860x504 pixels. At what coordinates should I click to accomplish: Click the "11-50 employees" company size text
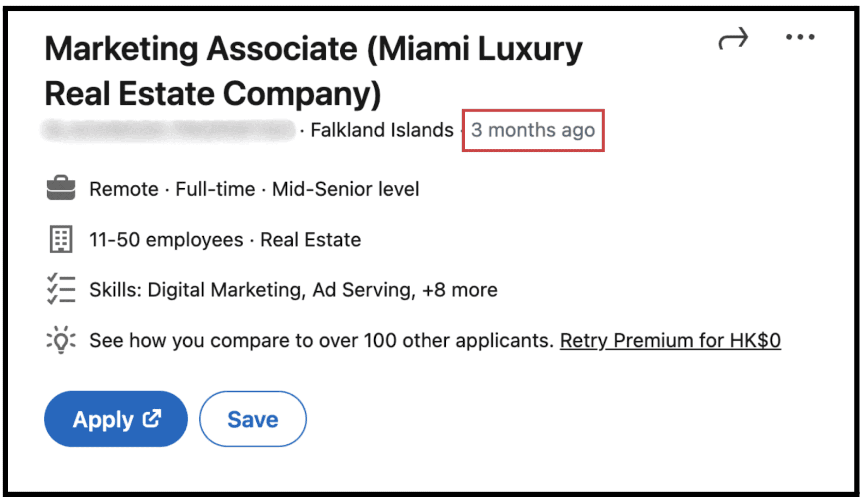166,240
